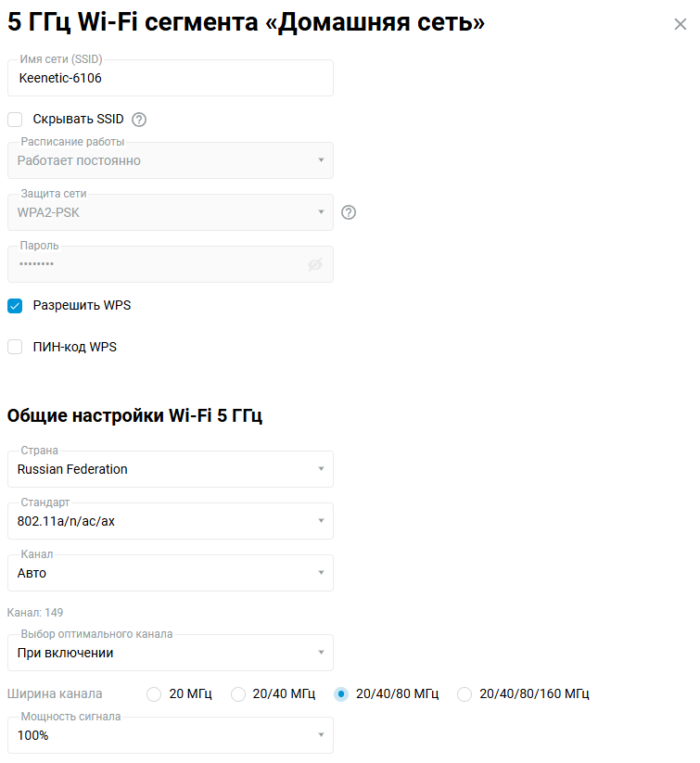700x763 pixels.
Task: Enable the ПИН-код WPS checkbox
Action: (x=15, y=348)
